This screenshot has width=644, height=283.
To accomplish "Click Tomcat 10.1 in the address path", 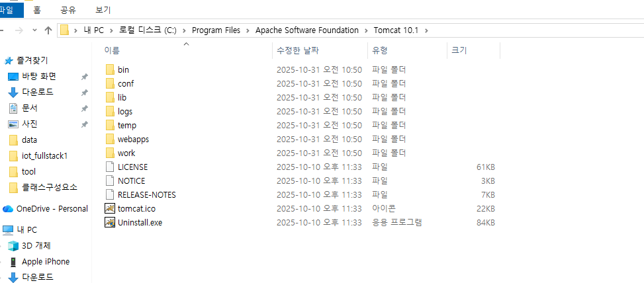I will pos(396,30).
